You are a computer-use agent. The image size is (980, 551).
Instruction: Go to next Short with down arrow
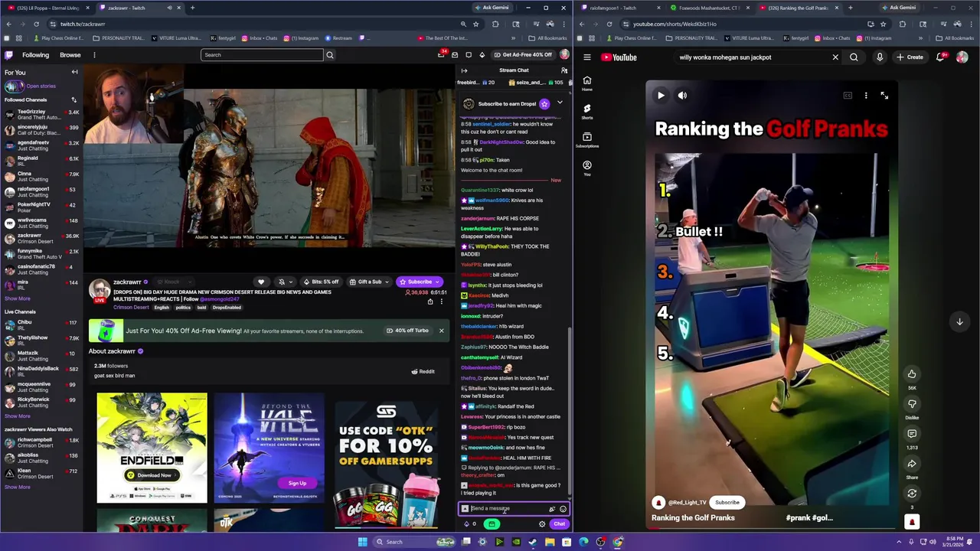click(959, 322)
